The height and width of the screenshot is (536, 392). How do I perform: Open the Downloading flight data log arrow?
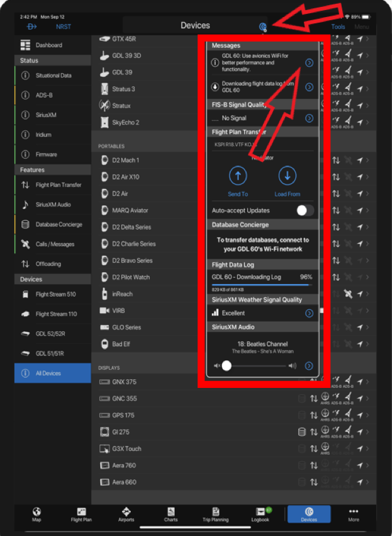(309, 87)
